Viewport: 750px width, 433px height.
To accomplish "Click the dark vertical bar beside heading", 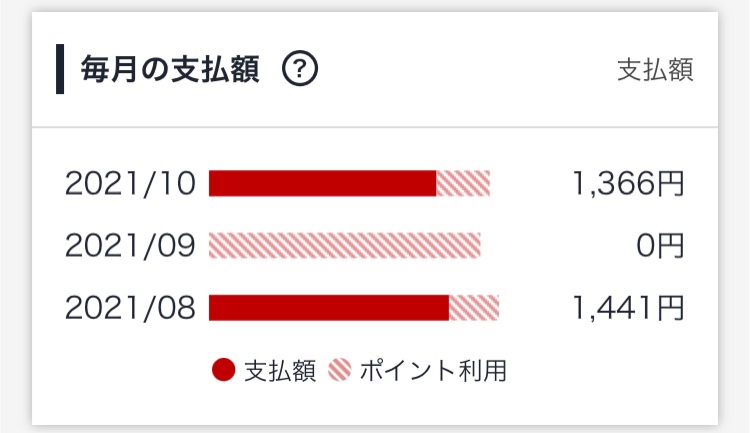I will [60, 69].
